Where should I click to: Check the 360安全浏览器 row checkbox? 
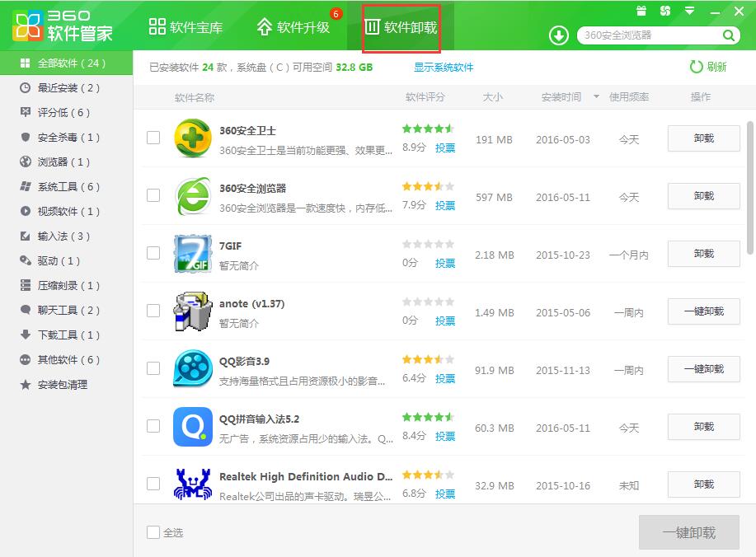click(153, 195)
